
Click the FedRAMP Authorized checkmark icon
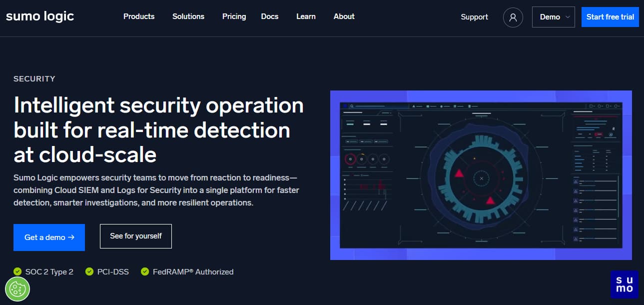tap(145, 272)
